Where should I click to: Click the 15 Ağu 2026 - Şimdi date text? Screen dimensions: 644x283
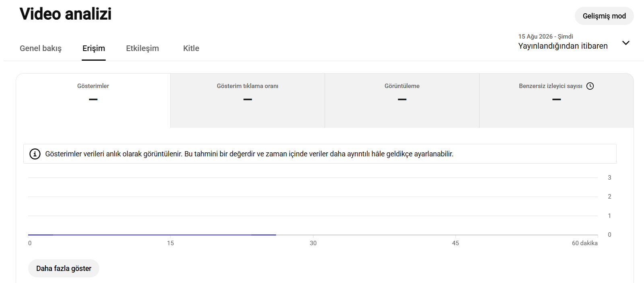[545, 37]
